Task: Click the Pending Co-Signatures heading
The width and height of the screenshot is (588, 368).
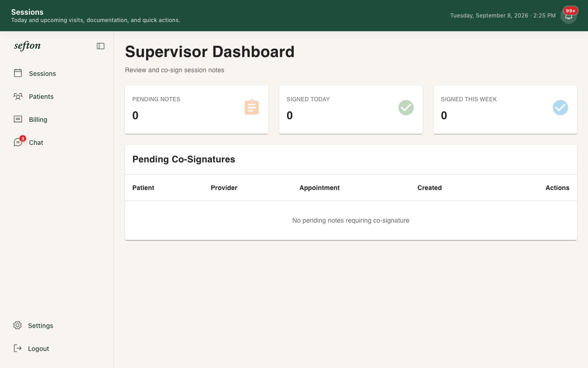Action: point(184,159)
